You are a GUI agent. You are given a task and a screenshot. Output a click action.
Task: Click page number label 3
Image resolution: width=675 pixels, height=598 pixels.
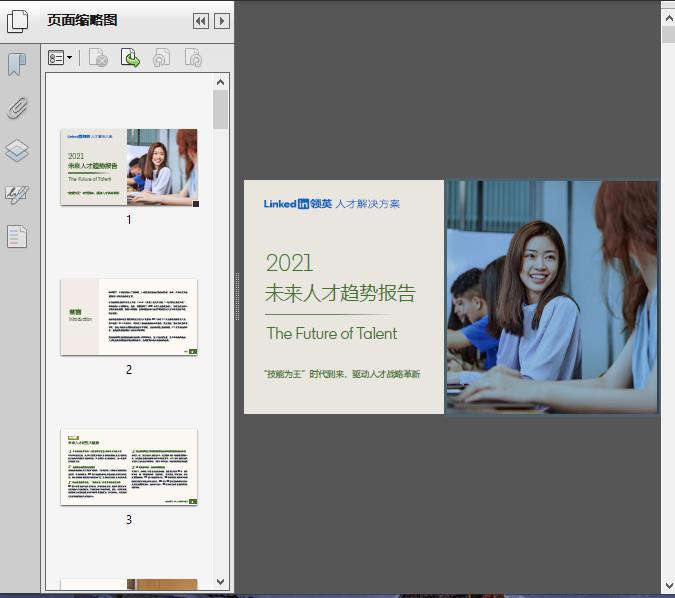(x=129, y=520)
